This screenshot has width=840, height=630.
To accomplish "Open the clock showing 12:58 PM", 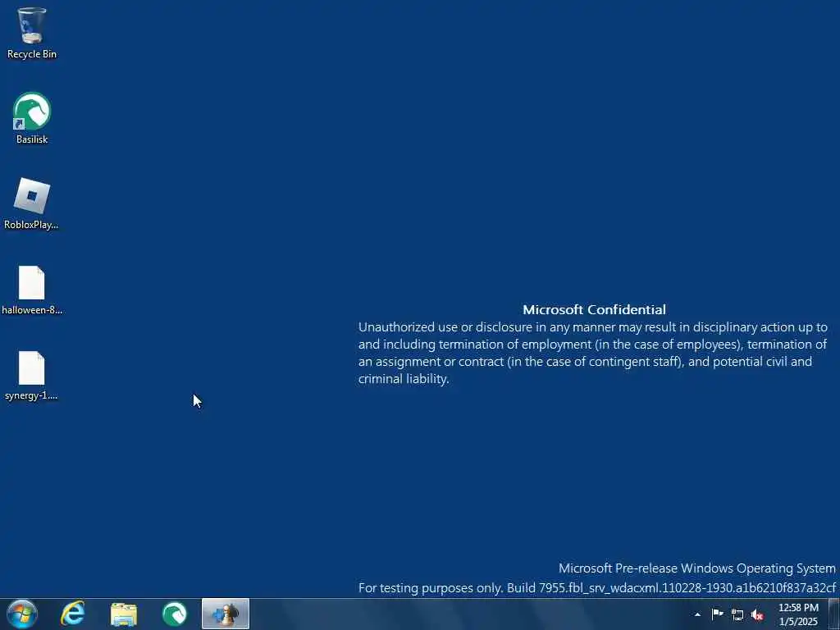I will point(798,614).
